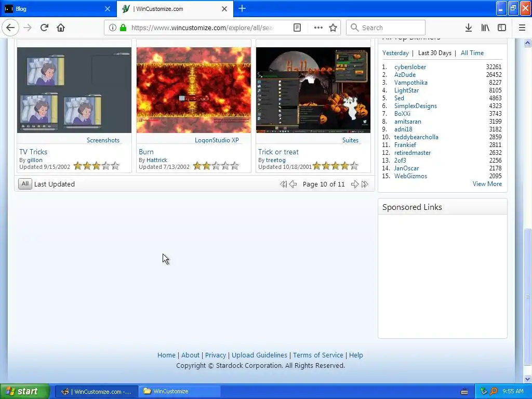Viewport: 532px width, 399px height.
Task: Open the Downloads arrow icon
Action: [468, 28]
